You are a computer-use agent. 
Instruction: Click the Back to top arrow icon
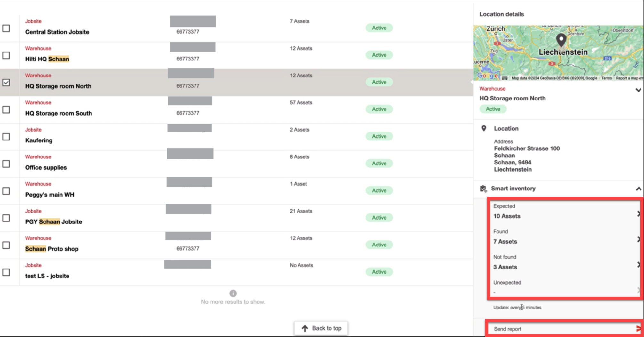click(305, 328)
